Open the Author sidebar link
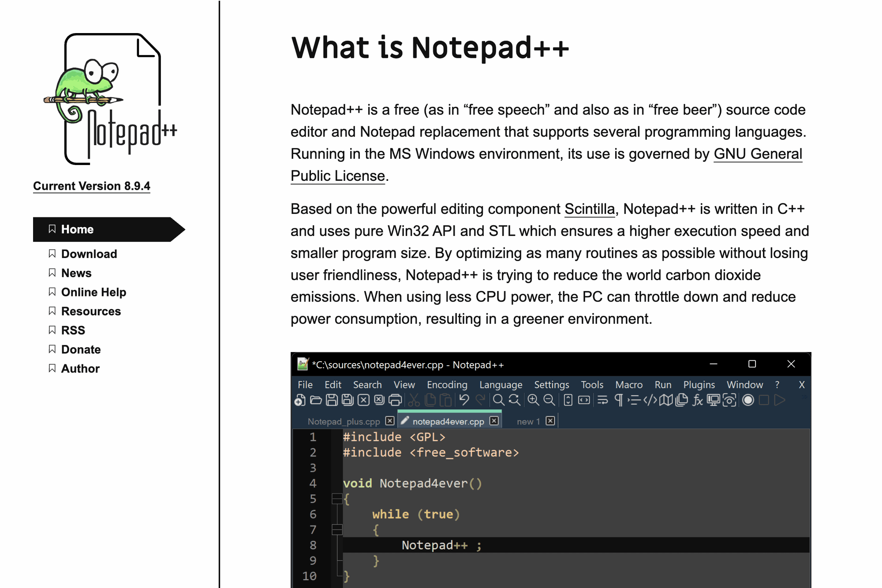Viewport: 882px width, 588px height. [x=80, y=369]
